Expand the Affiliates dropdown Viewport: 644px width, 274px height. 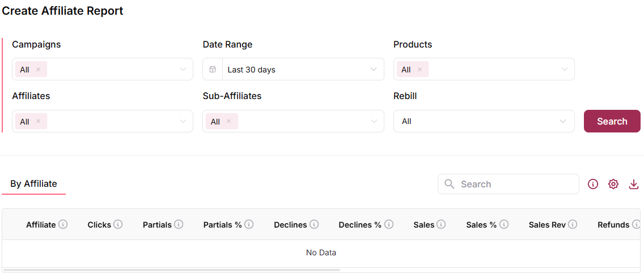183,121
